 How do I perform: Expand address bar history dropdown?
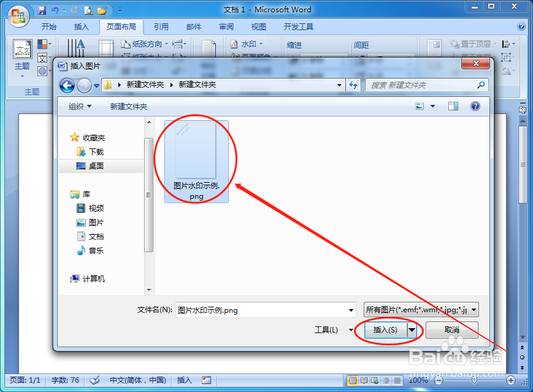click(x=339, y=85)
